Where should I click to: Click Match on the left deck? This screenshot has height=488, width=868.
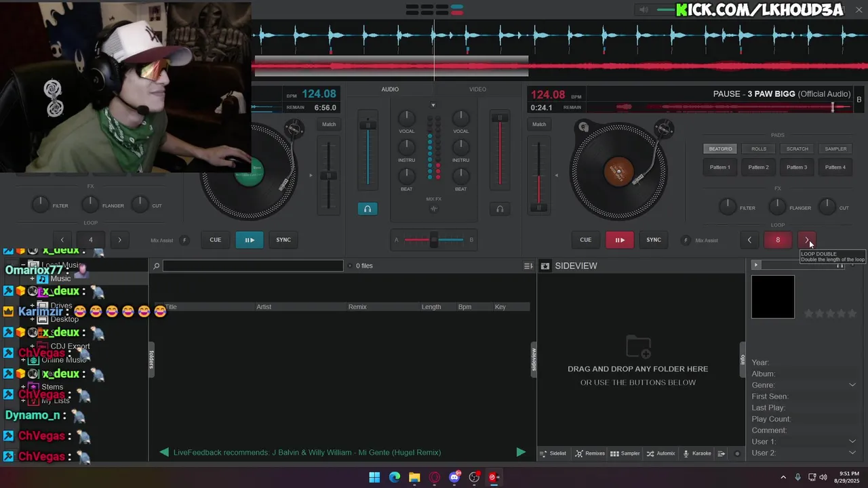click(329, 124)
